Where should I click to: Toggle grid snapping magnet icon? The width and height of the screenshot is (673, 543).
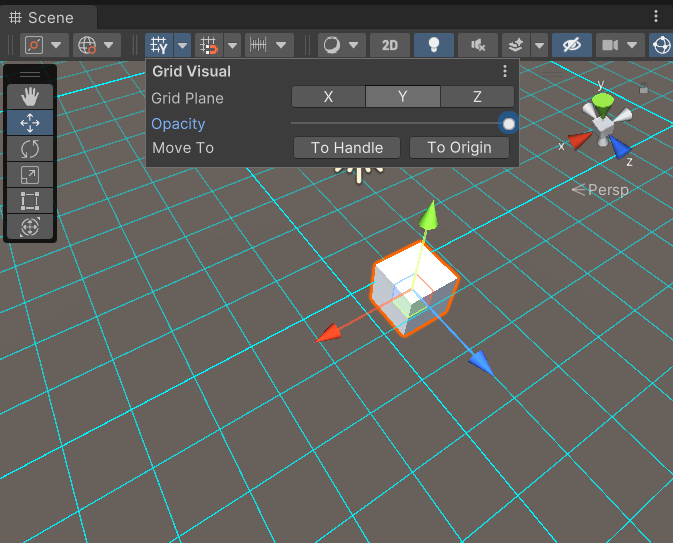pos(209,45)
